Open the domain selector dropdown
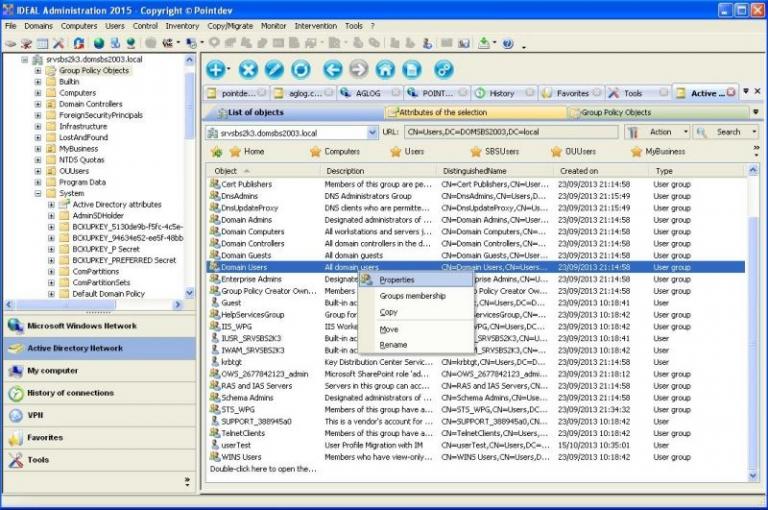Screen dimensions: 768x510 372,132
